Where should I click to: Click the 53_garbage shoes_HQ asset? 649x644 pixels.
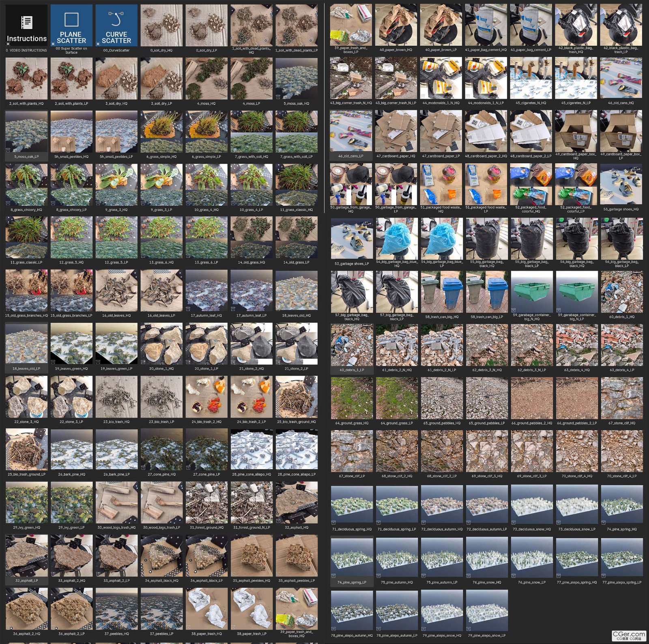621,184
